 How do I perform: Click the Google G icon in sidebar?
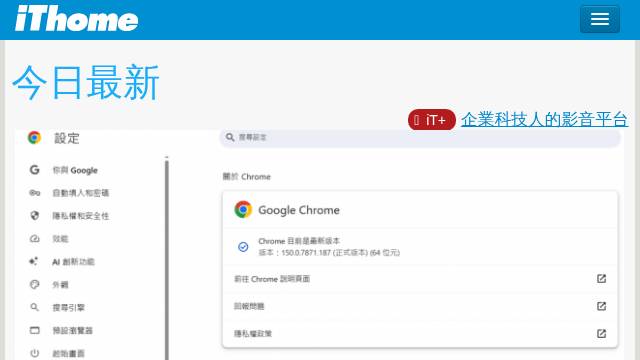[35, 170]
